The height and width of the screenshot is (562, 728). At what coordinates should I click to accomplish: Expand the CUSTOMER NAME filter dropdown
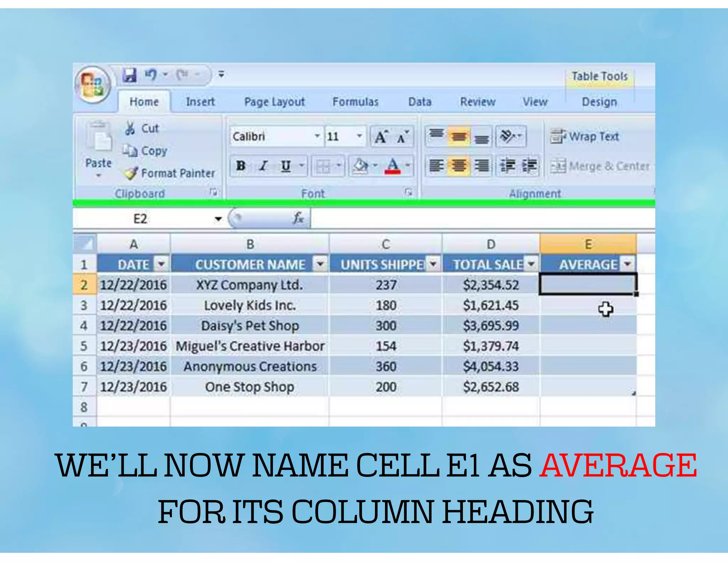coord(320,264)
